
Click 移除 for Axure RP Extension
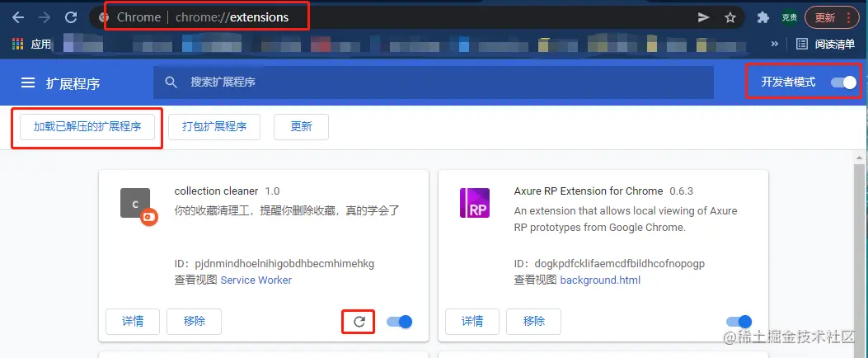click(533, 322)
